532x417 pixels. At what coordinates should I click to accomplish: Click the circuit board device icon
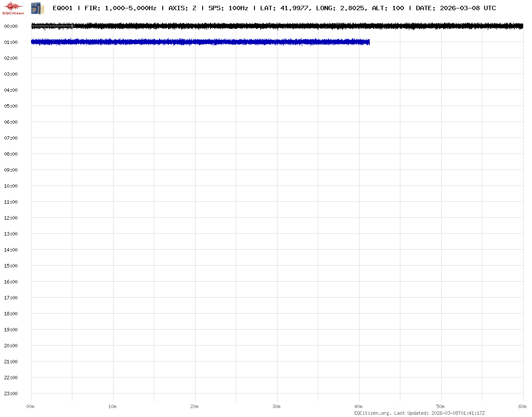click(37, 8)
